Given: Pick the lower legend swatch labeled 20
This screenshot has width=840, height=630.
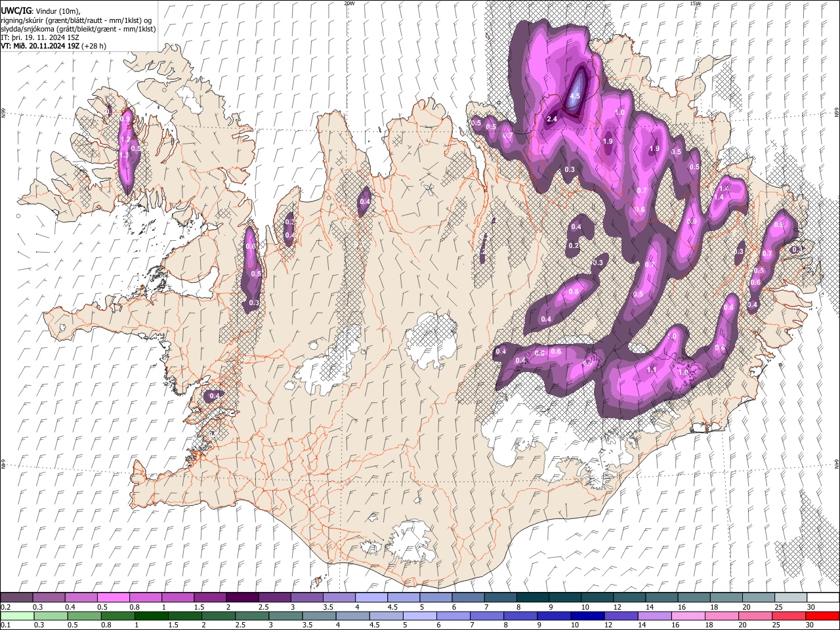Looking at the screenshot, I should tap(755, 616).
